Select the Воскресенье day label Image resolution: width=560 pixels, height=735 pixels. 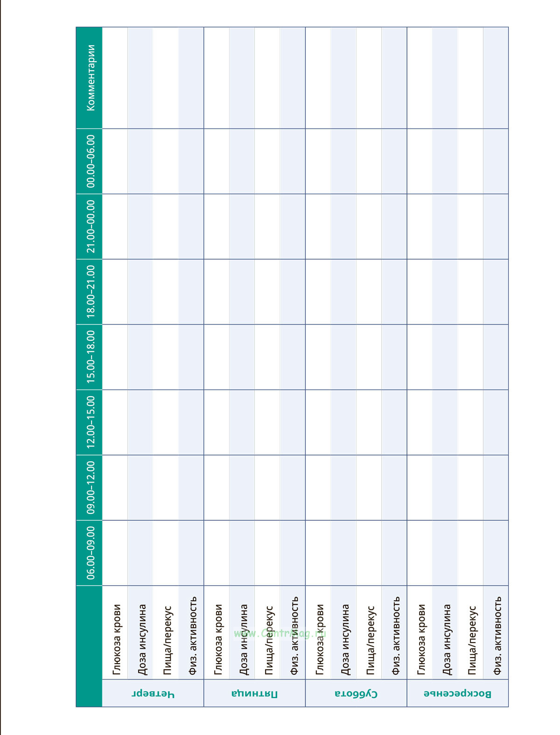pos(457,693)
